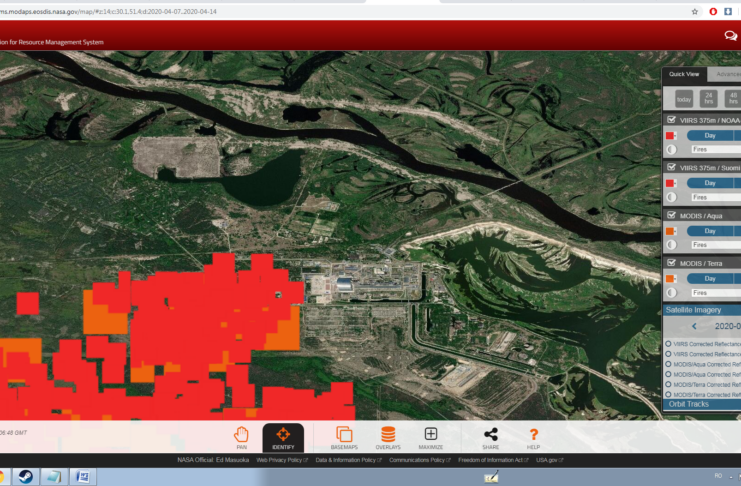The width and height of the screenshot is (741, 486).
Task: Expand the Orbit Tracks section
Action: [x=702, y=404]
